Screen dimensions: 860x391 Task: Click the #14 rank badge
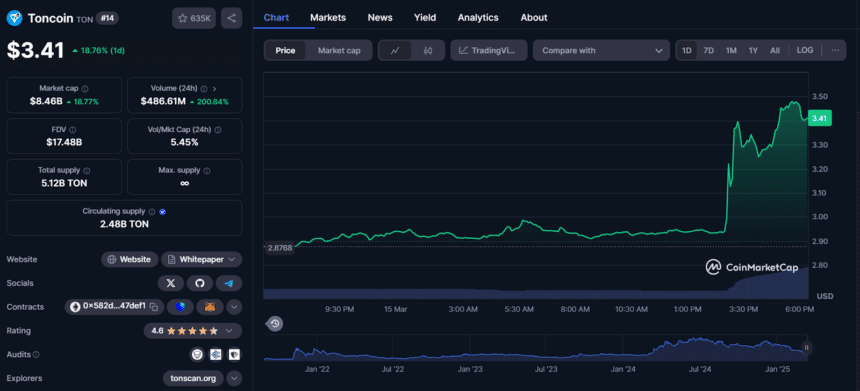107,18
